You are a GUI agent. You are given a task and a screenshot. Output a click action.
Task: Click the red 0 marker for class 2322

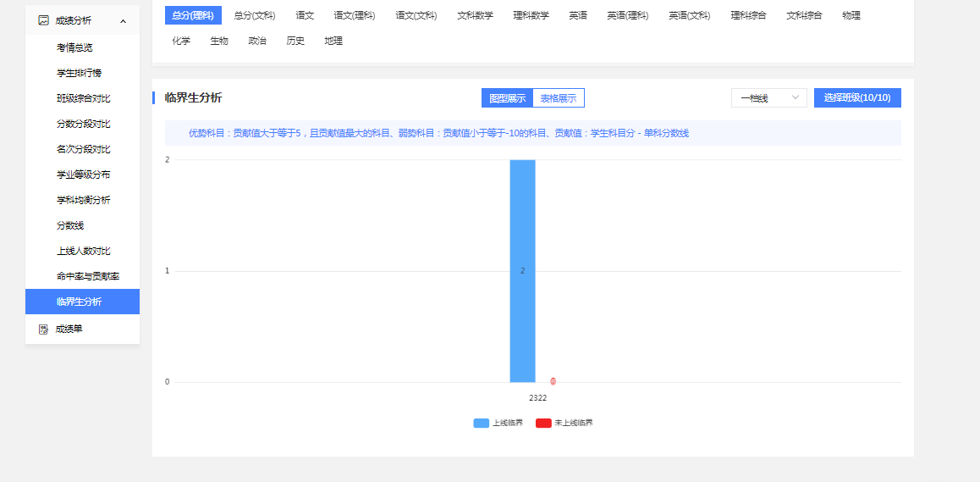pos(553,381)
